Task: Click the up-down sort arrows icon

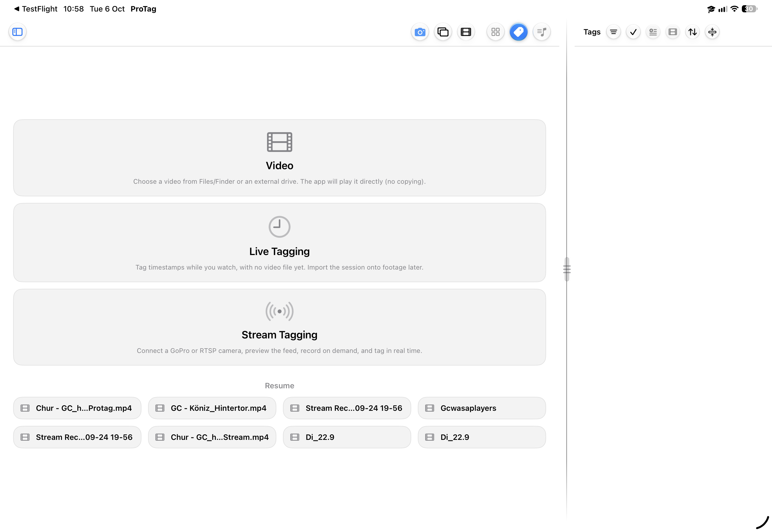Action: [692, 32]
